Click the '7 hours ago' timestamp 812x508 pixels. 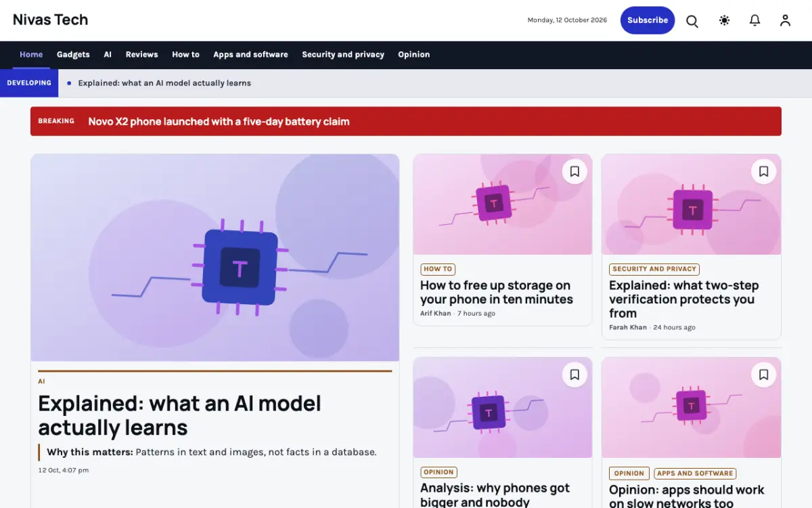476,314
